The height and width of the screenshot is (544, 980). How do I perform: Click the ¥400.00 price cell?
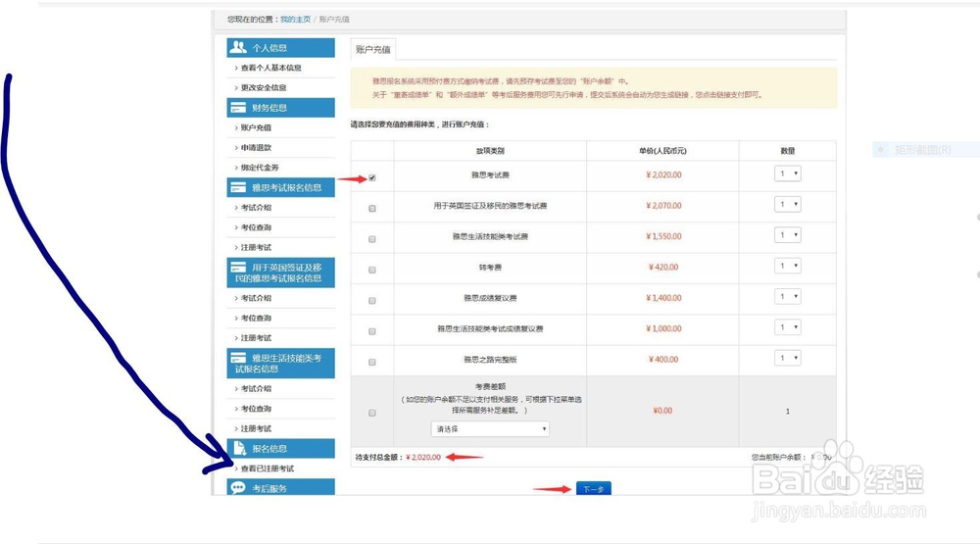coord(663,360)
